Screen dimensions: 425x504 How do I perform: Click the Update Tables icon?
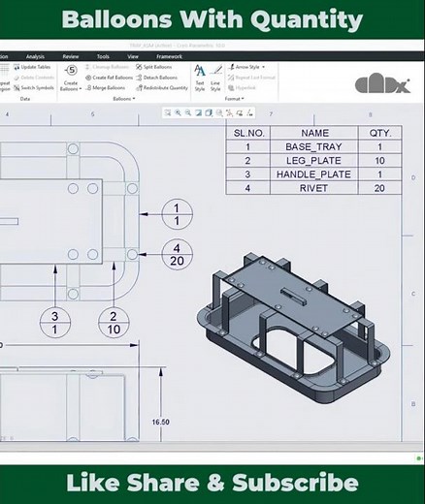[16, 67]
